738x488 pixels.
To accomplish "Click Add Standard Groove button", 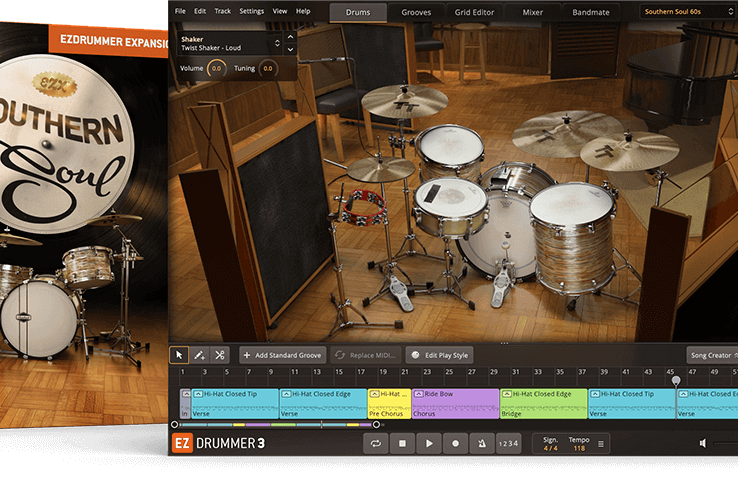I will tap(283, 355).
